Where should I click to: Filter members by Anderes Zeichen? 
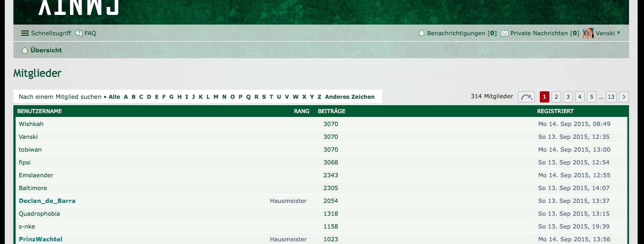pyautogui.click(x=350, y=97)
